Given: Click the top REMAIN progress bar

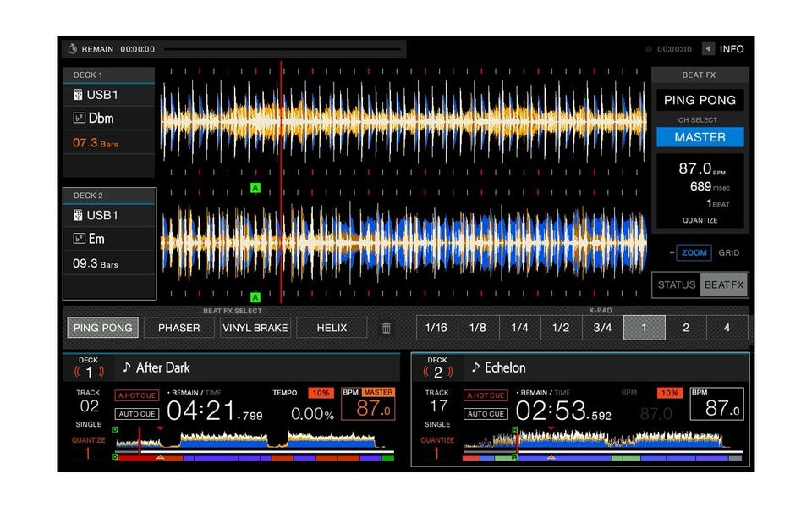Looking at the screenshot, I should [x=283, y=49].
